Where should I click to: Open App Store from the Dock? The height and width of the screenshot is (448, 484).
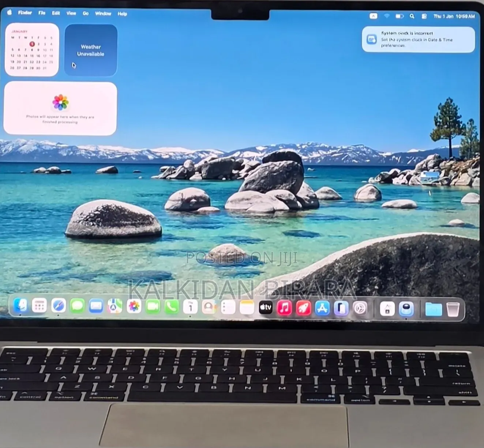click(322, 308)
